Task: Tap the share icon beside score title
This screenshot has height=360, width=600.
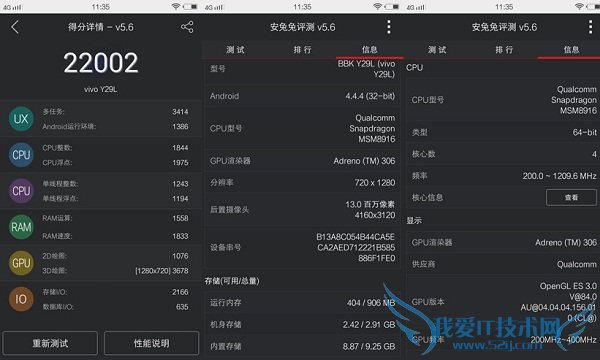Action: (x=187, y=27)
